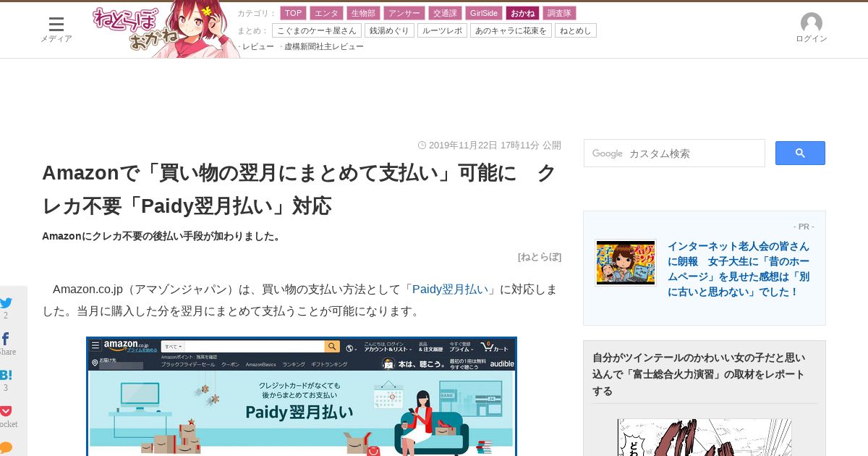Viewport: 868px width, 456px height.
Task: Click the - PR - label
Action: (x=804, y=227)
